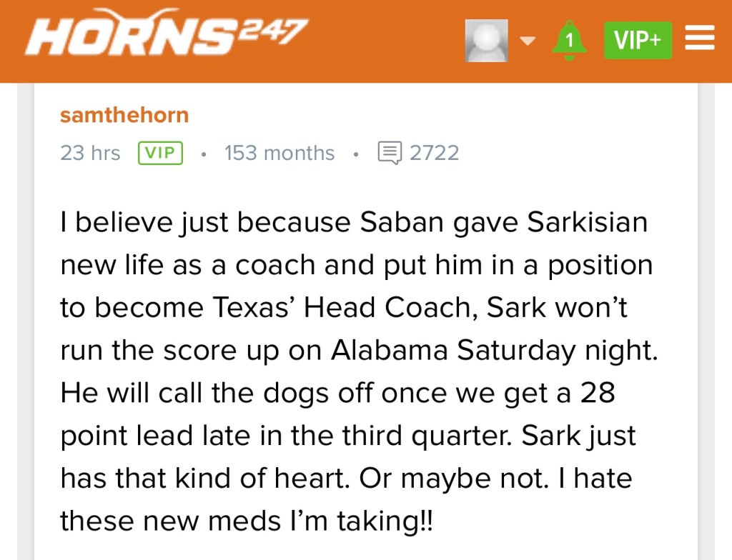732x560 pixels.
Task: Open the user profile avatar
Action: (486, 40)
